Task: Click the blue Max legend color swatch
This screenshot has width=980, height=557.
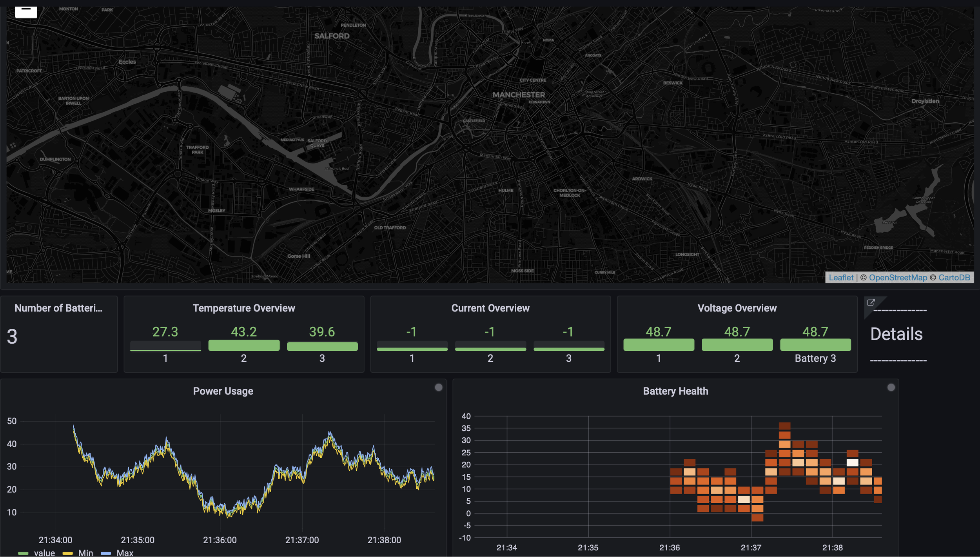Action: tap(106, 553)
